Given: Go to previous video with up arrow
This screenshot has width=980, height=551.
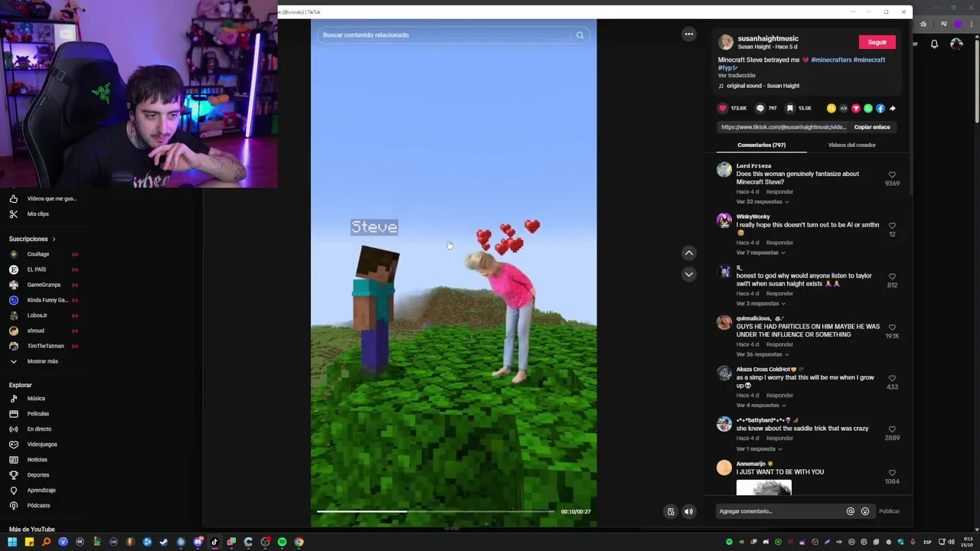Looking at the screenshot, I should 689,253.
